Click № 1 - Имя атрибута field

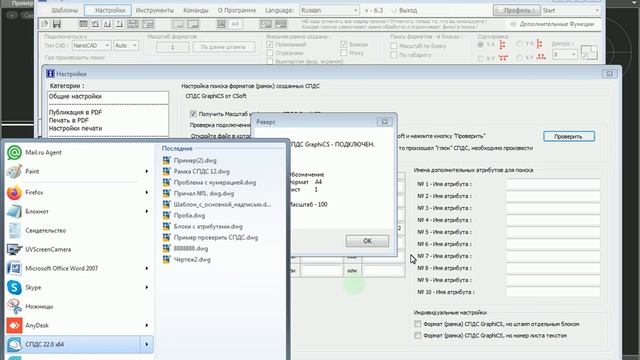point(553,184)
